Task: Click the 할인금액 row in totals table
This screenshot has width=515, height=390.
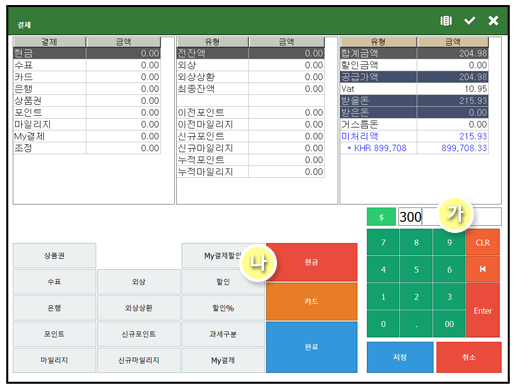Action: [x=414, y=65]
